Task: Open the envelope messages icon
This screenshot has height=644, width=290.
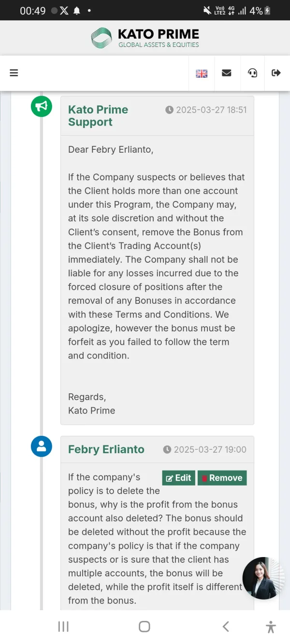Action: [227, 73]
